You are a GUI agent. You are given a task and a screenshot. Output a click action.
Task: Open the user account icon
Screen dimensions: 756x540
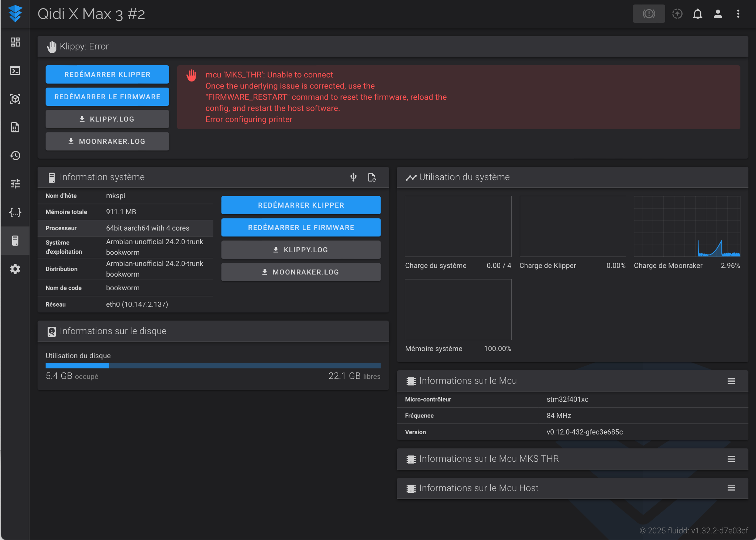[x=718, y=14]
